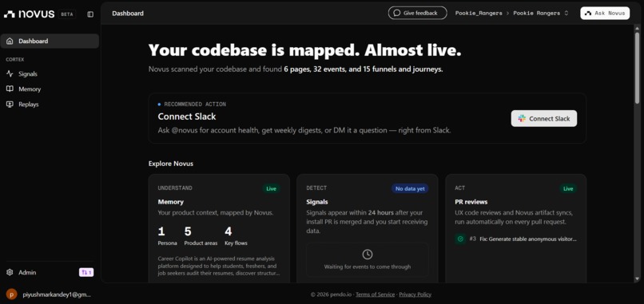Screen dimensions: 644x304
Task: Click Connect Slack button
Action: 544,119
